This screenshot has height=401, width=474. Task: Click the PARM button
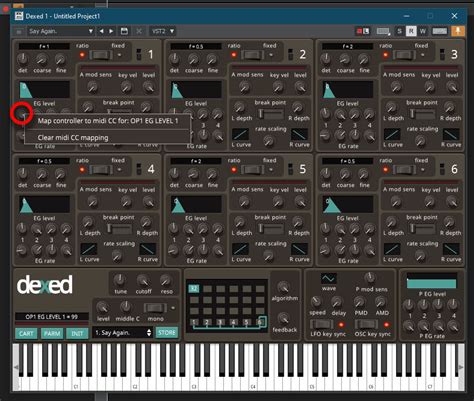pyautogui.click(x=52, y=333)
